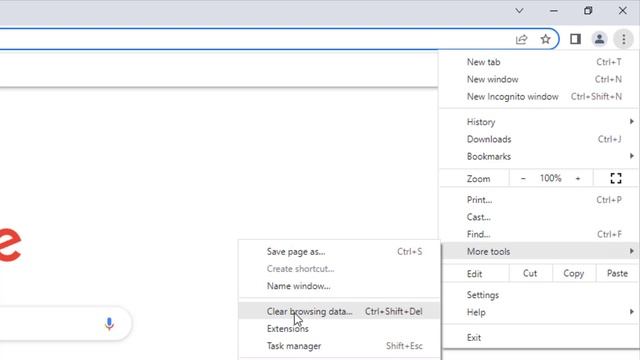640x360 pixels.
Task: Open the profile avatar icon
Action: click(x=599, y=39)
